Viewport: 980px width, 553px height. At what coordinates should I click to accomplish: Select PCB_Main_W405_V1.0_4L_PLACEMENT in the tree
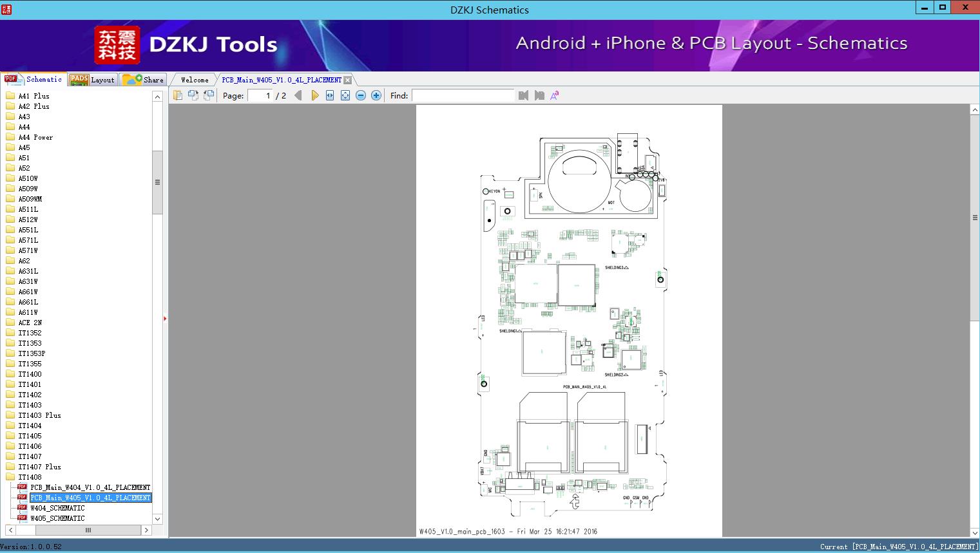pos(90,498)
